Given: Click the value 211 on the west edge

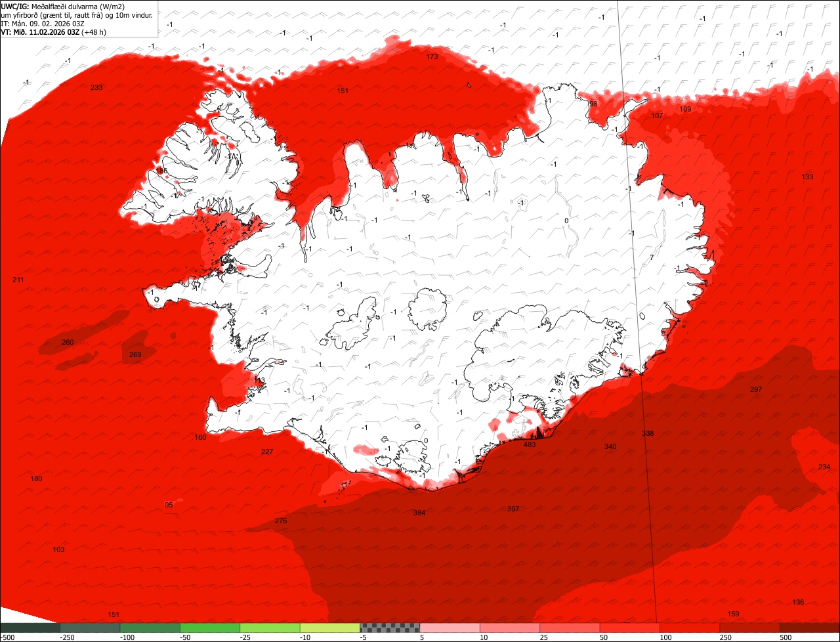Looking at the screenshot, I should (x=18, y=280).
